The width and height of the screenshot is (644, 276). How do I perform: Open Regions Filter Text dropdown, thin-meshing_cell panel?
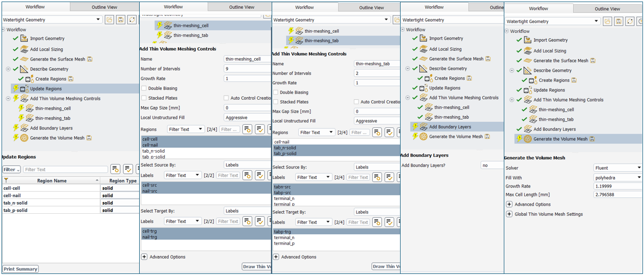(x=185, y=130)
